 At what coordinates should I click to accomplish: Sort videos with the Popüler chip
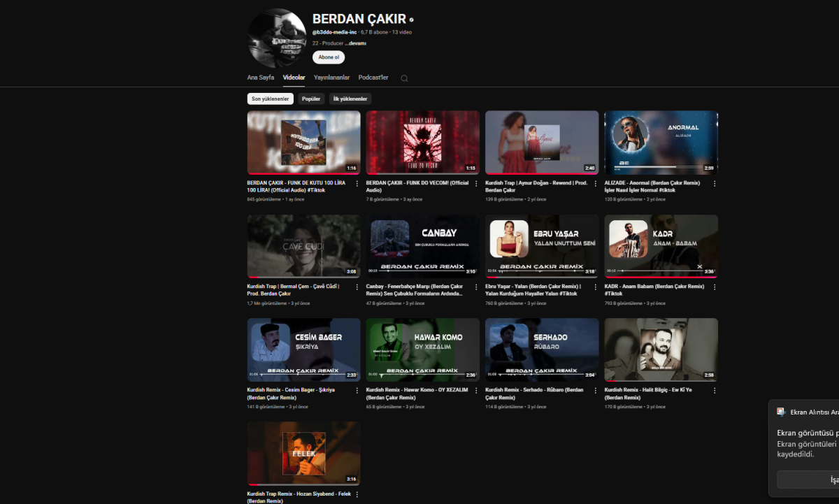pos(311,99)
